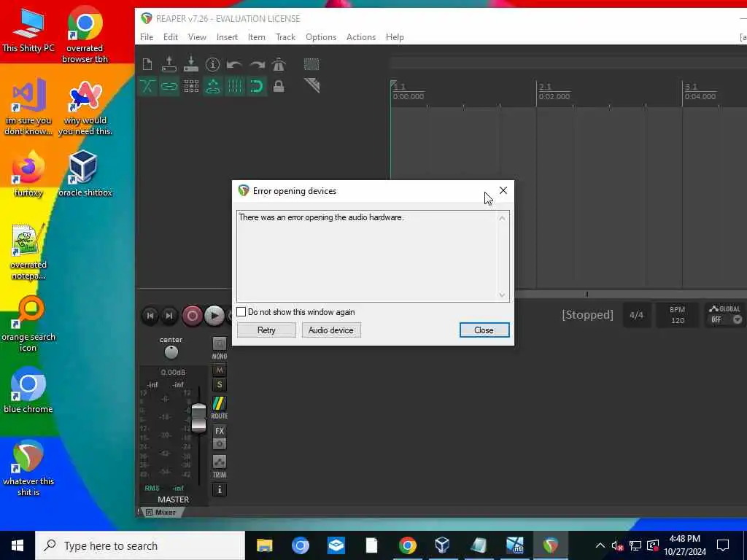Image resolution: width=747 pixels, height=560 pixels.
Task: Mute the master track with M
Action: pyautogui.click(x=219, y=370)
